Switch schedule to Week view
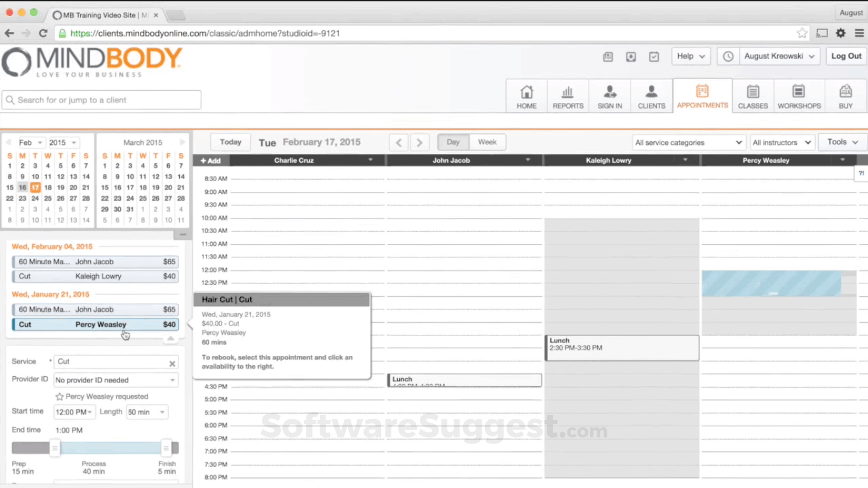Screen dimensions: 868x488 point(487,142)
